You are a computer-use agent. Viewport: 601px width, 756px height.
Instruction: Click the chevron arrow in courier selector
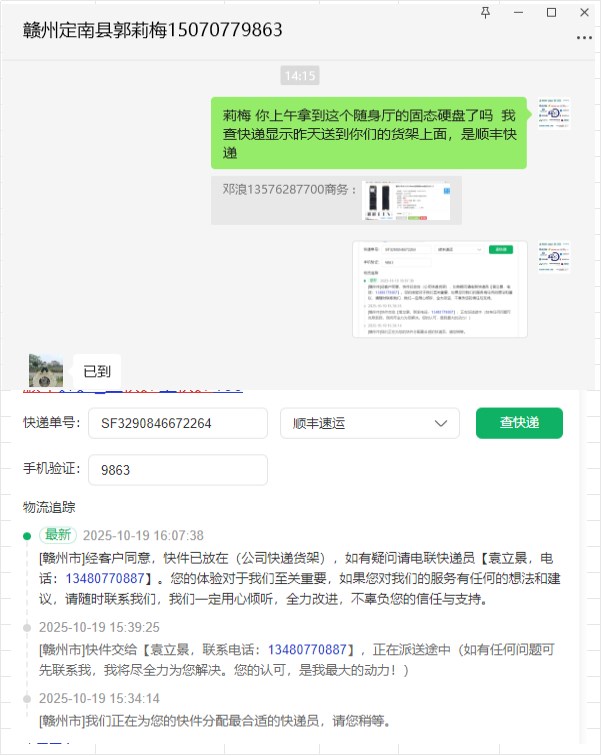441,423
